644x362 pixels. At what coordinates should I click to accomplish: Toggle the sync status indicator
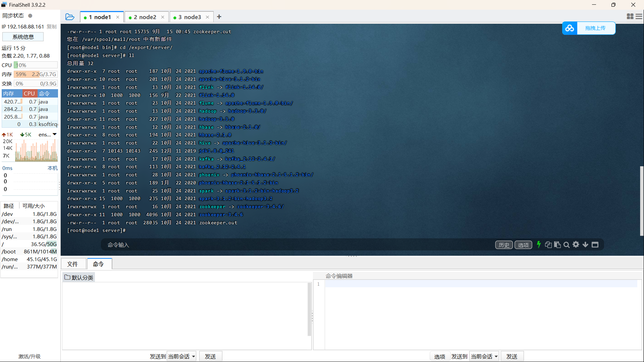[x=30, y=16]
